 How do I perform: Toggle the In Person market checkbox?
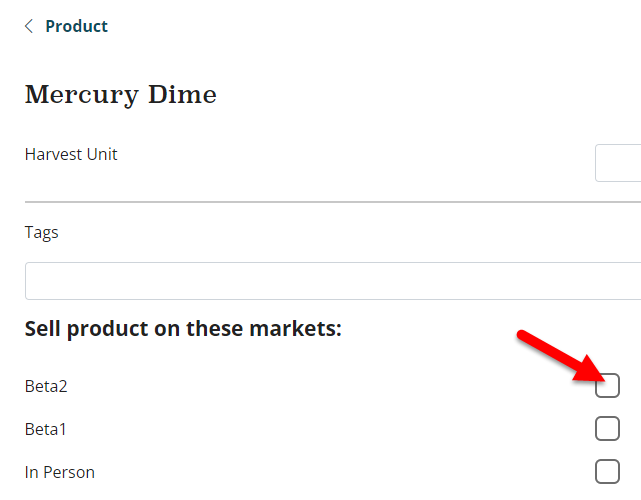(607, 472)
